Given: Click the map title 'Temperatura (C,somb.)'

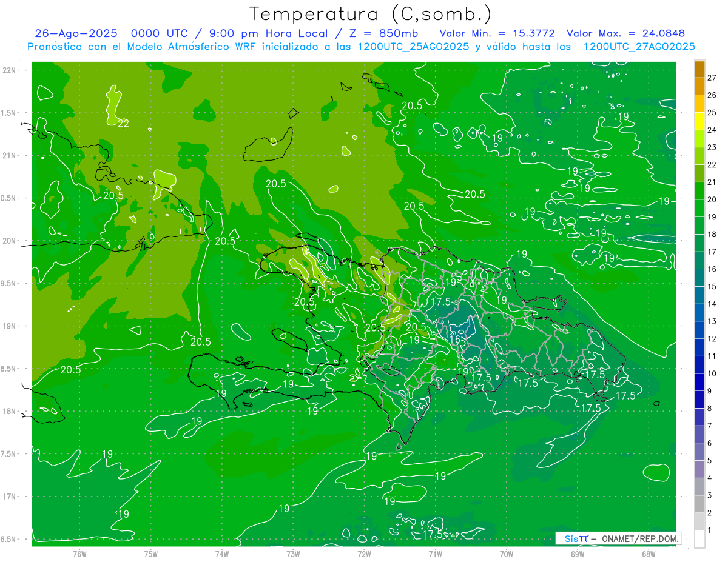Looking at the screenshot, I should 371,14.
